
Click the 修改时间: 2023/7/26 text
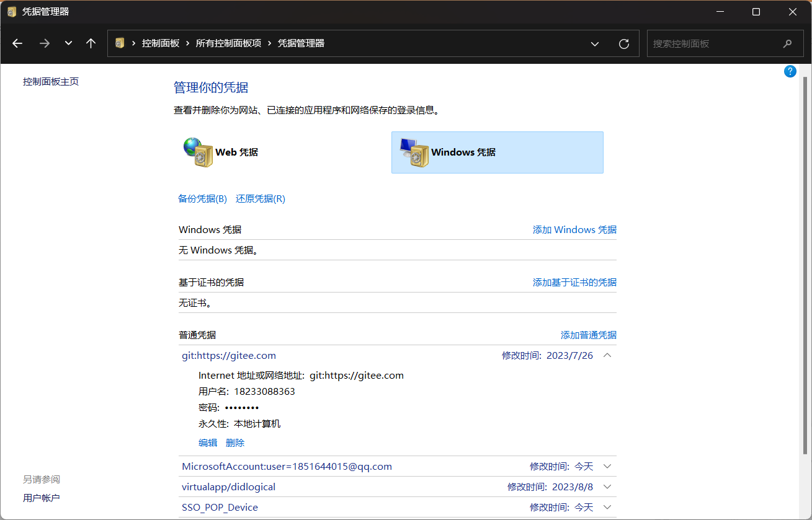(547, 356)
